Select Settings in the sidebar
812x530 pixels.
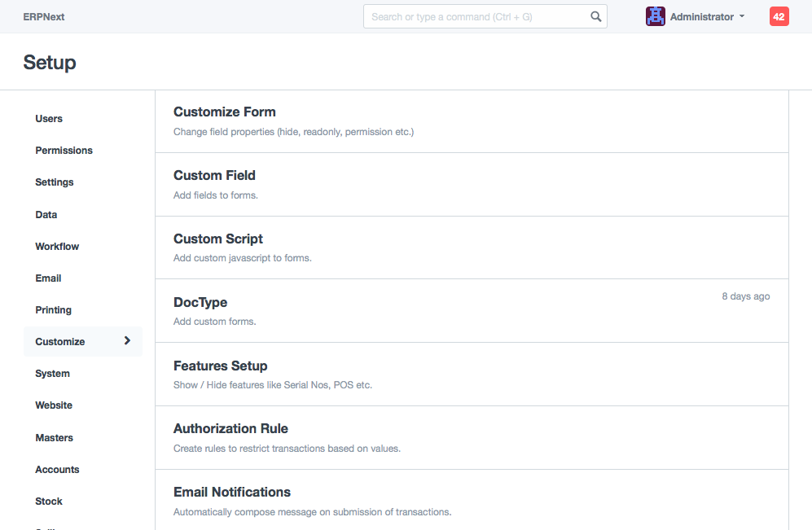(x=55, y=182)
